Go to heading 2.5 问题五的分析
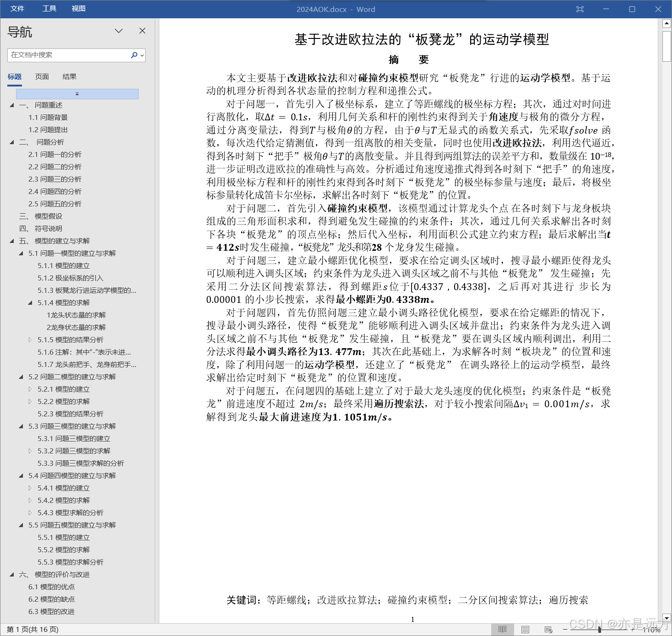The height and width of the screenshot is (636, 672). 55,204
